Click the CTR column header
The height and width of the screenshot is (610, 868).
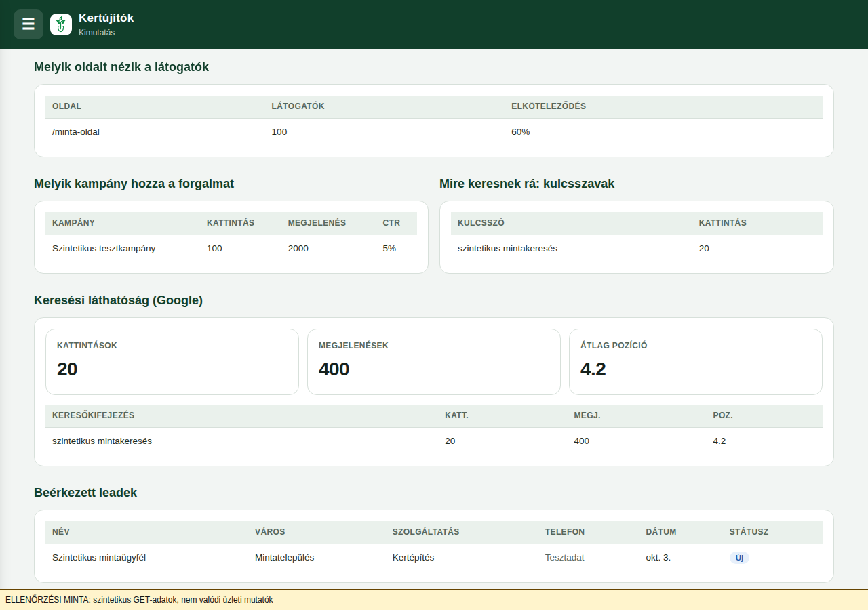(391, 224)
